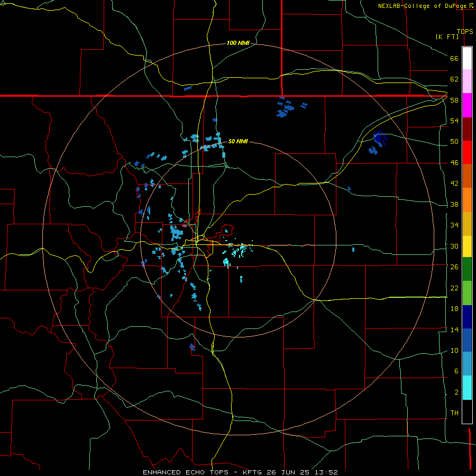Click the cyan swatch at scale bottom

tap(467, 388)
